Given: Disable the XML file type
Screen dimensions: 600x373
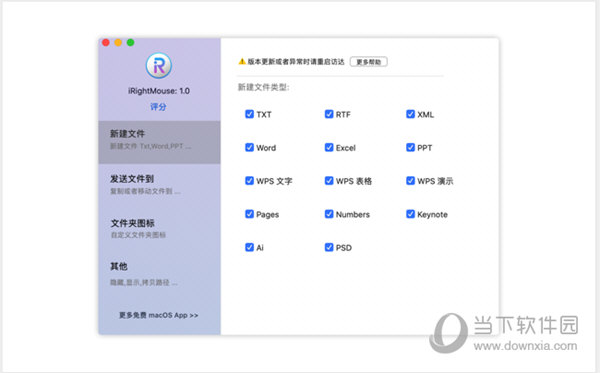Looking at the screenshot, I should 410,114.
